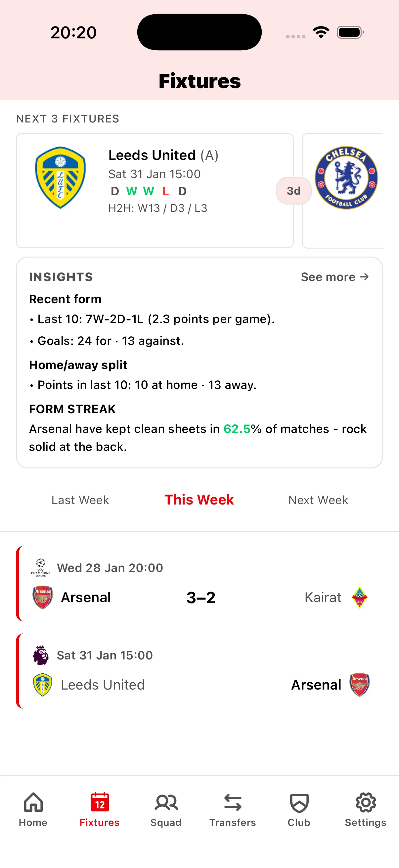Select the Fixtures calendar icon

[99, 803]
